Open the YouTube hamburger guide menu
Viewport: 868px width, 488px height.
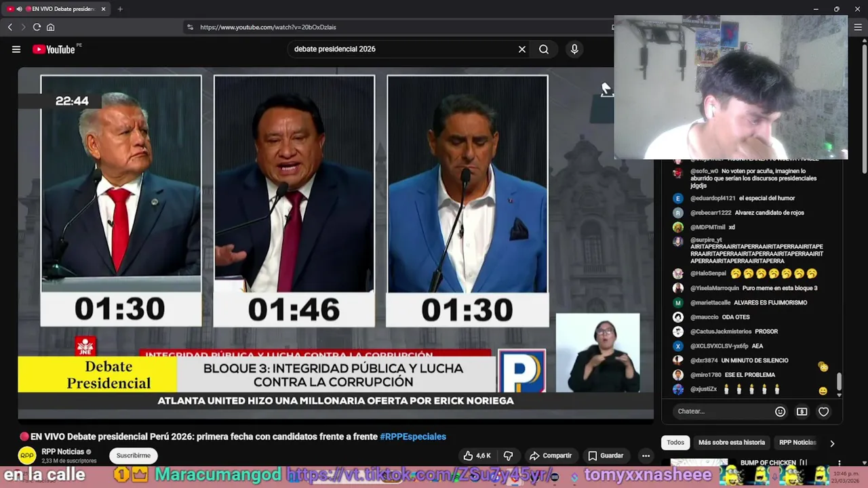(x=16, y=49)
